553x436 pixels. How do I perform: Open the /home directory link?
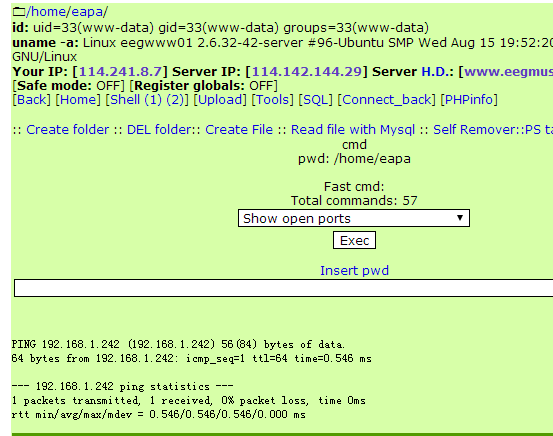[x=45, y=12]
